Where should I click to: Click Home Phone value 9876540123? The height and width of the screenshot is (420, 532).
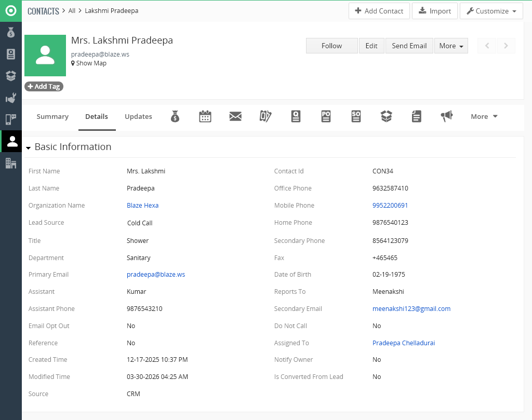(390, 223)
